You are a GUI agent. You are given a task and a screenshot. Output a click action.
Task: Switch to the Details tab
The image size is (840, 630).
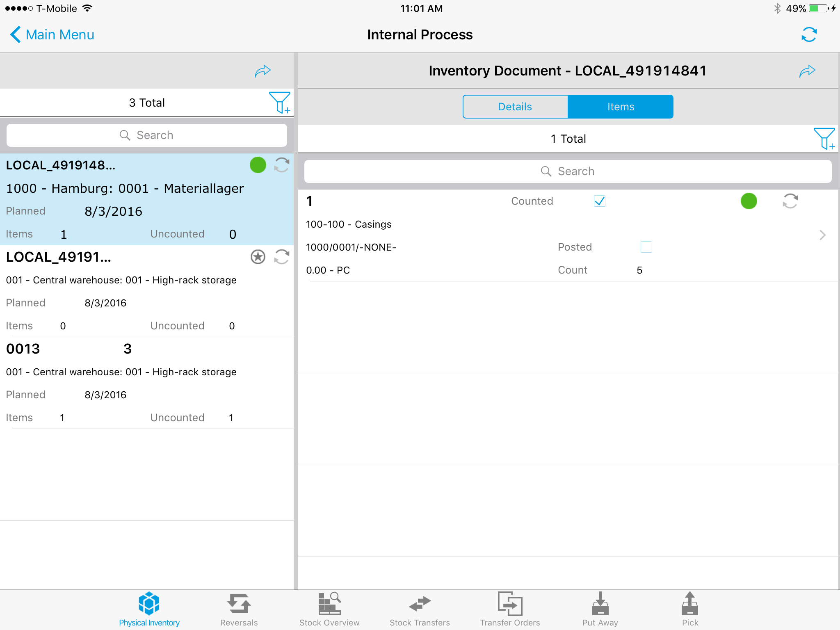(515, 107)
